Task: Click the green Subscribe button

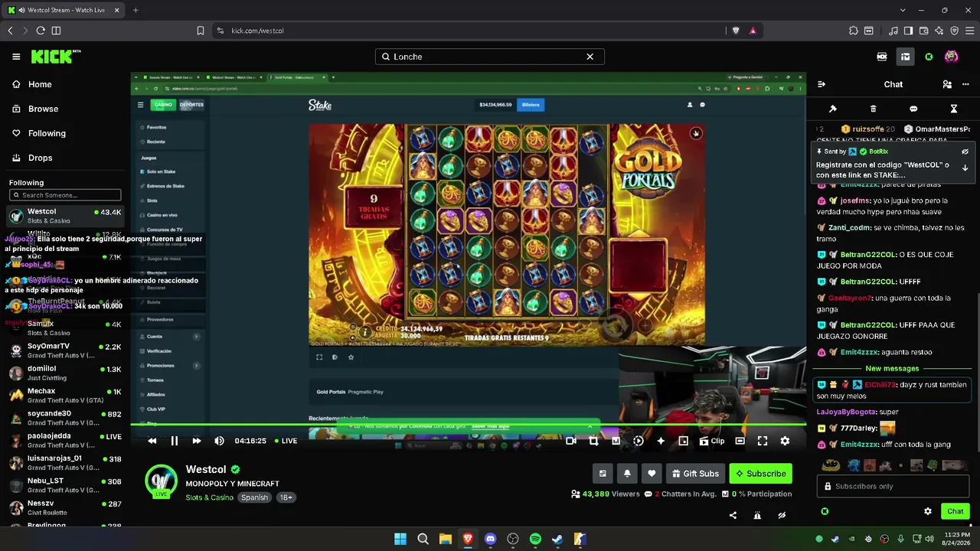Action: pyautogui.click(x=760, y=474)
